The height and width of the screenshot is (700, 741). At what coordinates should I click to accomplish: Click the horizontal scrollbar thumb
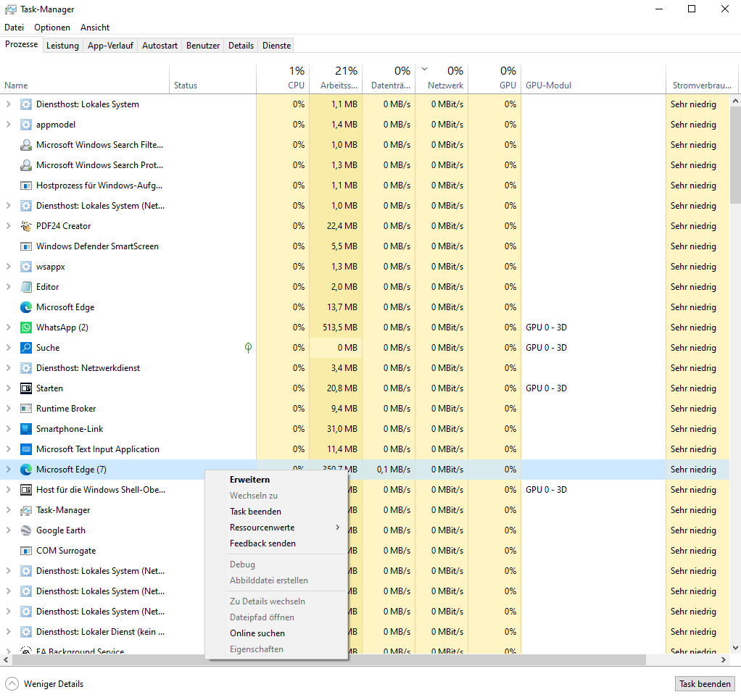coord(329,659)
